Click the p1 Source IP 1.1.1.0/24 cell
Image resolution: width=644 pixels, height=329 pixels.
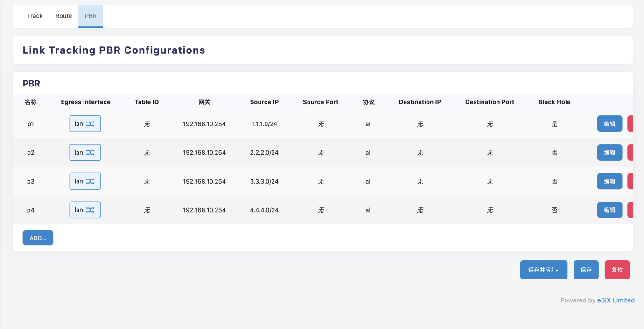tap(264, 124)
